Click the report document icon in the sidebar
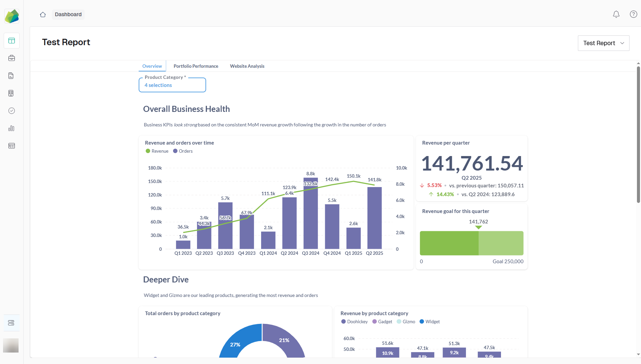Screen dimensions: 641x364 (11, 75)
